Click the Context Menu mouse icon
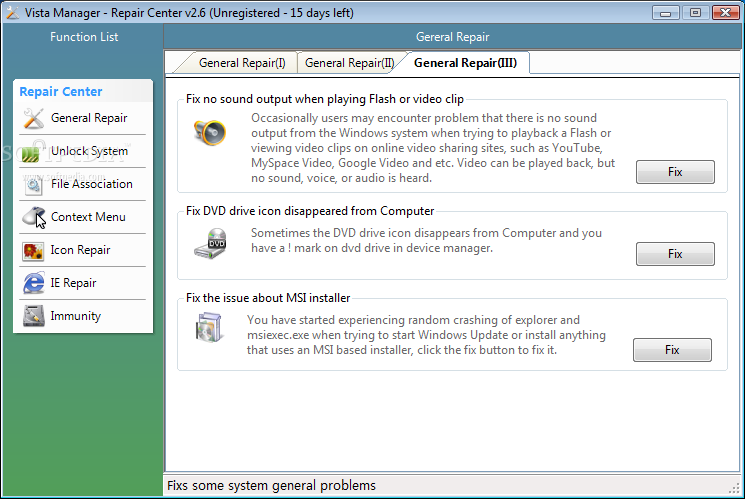The image size is (745, 499). (x=34, y=217)
